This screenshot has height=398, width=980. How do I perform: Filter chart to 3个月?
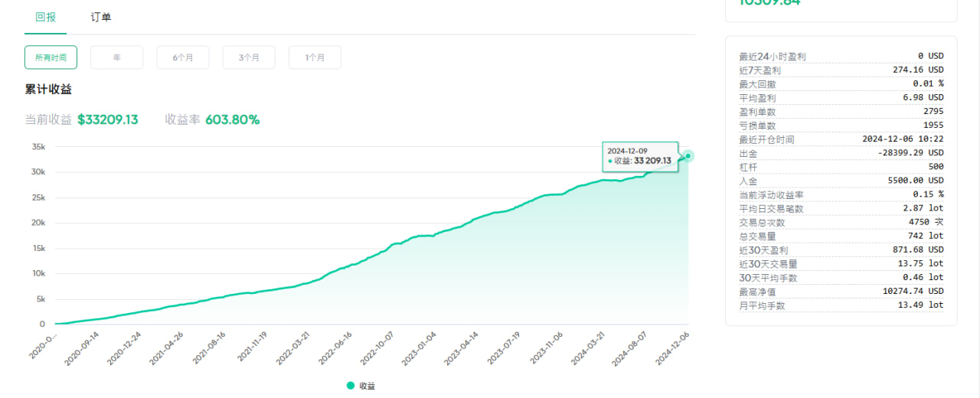[x=249, y=57]
